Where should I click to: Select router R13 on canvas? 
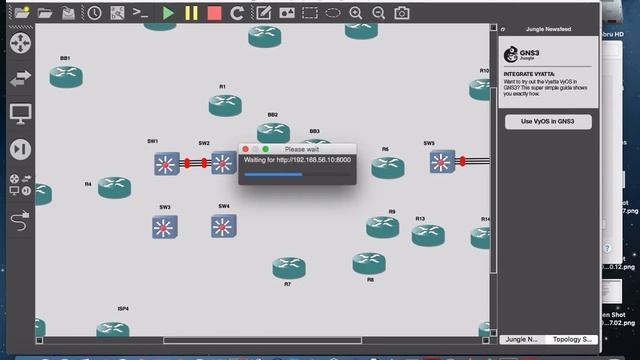click(428, 235)
